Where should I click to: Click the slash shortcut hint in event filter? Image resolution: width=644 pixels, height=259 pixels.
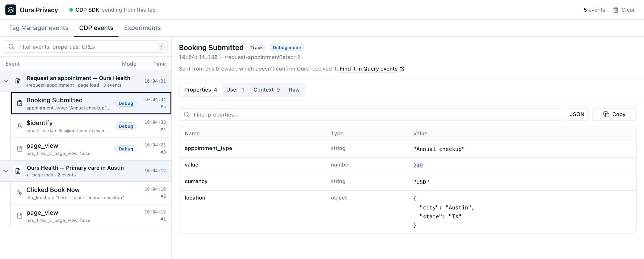161,46
